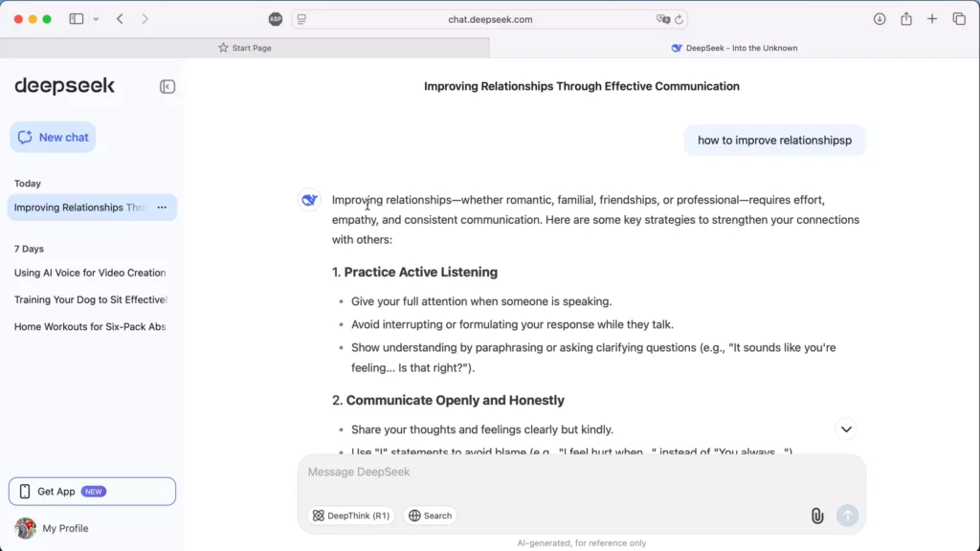The image size is (980, 551).
Task: Click the attach file paperclip icon
Action: 817,516
